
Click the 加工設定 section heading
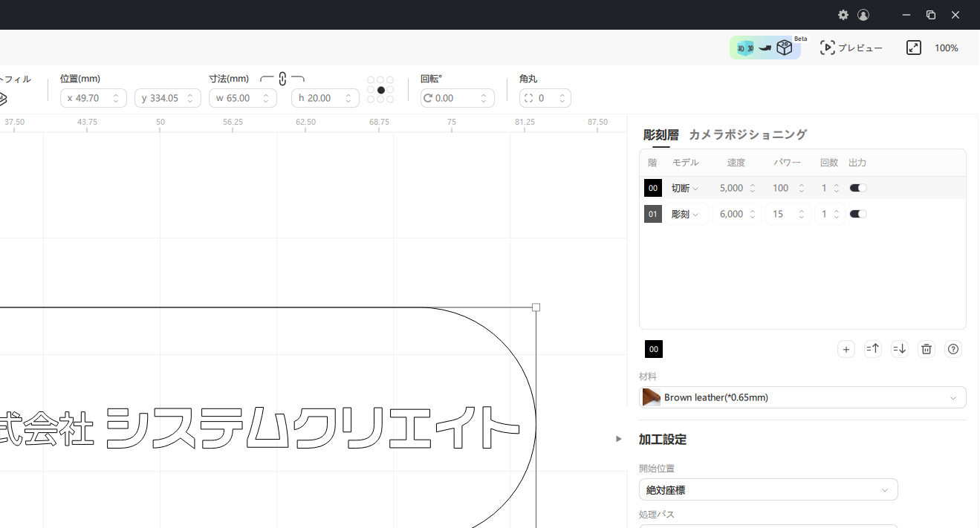pos(663,439)
